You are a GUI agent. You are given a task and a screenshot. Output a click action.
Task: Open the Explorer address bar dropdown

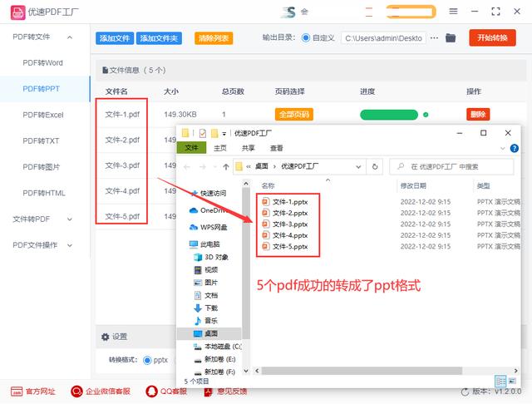358,166
